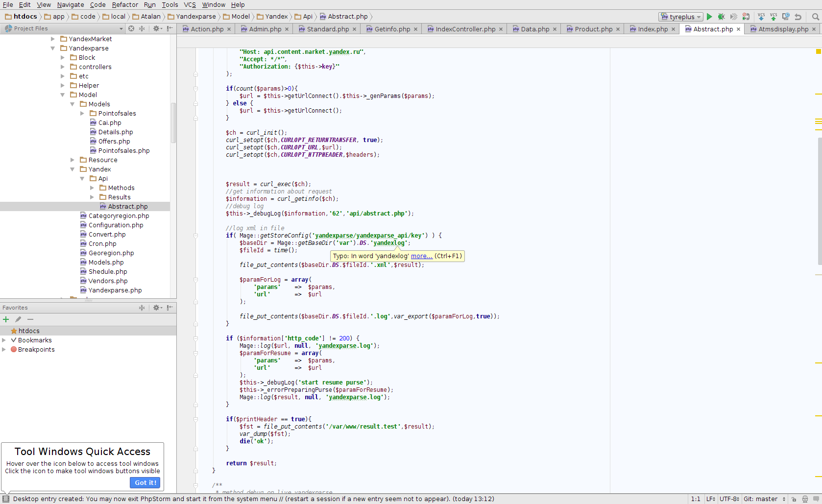This screenshot has height=504, width=822.
Task: Collapse all in Project Files panel
Action: pos(142,28)
